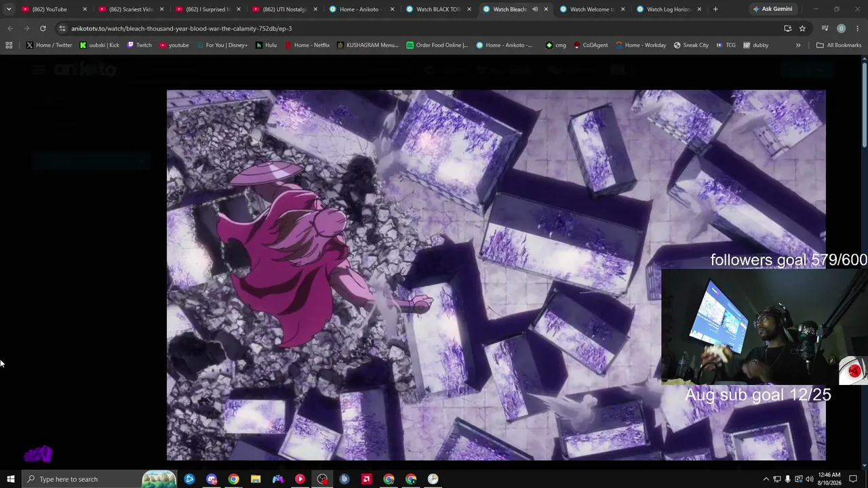Open the Home - Workday bookmark
This screenshot has width=868, height=488.
(641, 45)
